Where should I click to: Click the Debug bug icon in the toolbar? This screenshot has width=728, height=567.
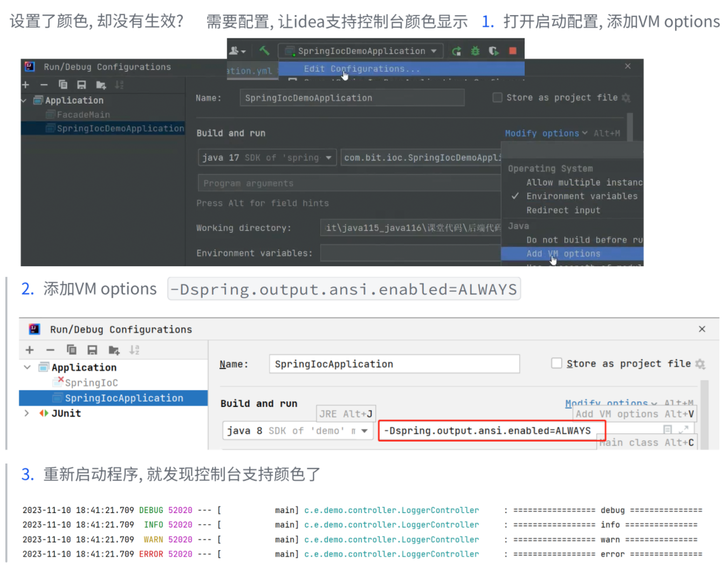pos(475,51)
